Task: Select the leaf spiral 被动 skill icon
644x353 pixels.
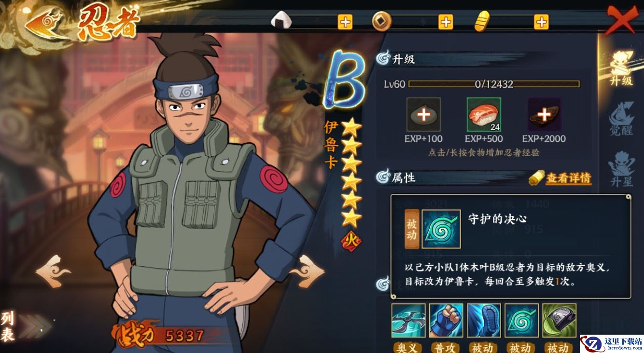Action: pyautogui.click(x=521, y=321)
